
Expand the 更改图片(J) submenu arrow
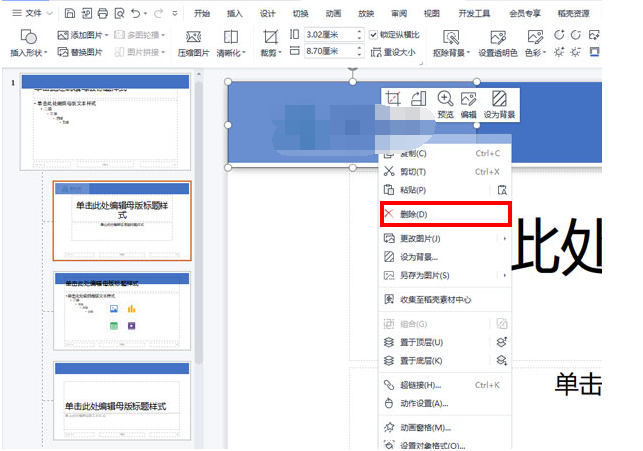coord(504,238)
